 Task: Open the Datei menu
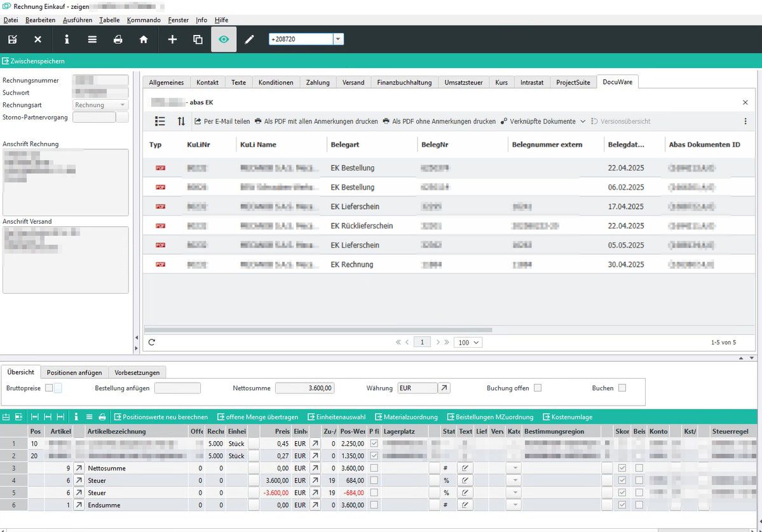(x=11, y=20)
